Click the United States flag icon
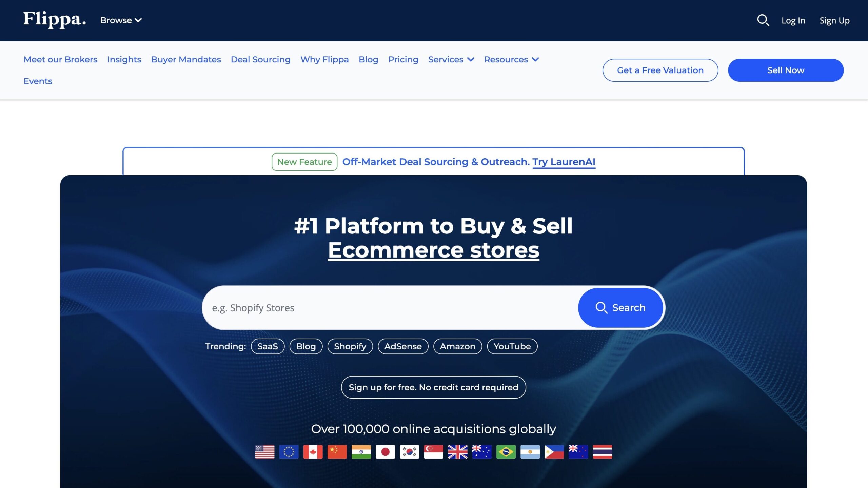The width and height of the screenshot is (868, 488). (x=264, y=452)
